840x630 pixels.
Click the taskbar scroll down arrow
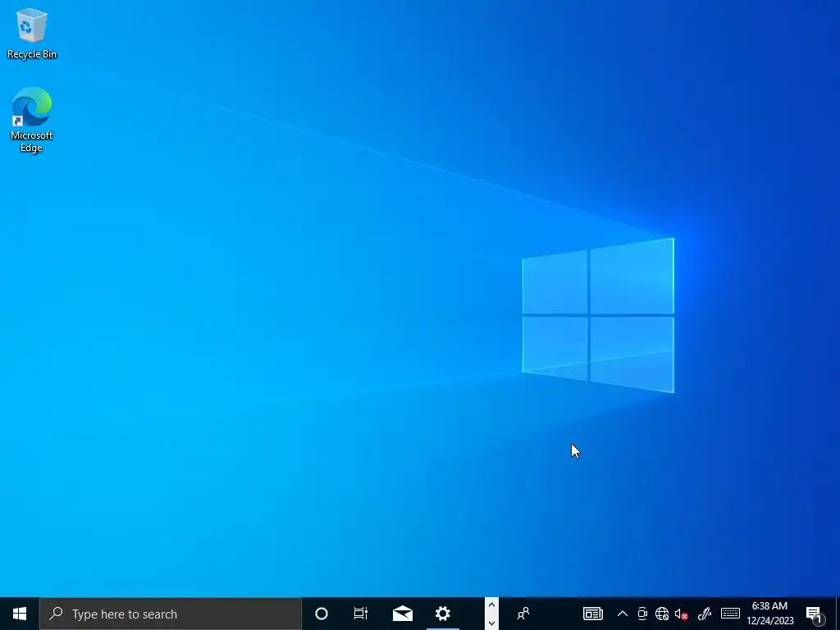(x=491, y=623)
